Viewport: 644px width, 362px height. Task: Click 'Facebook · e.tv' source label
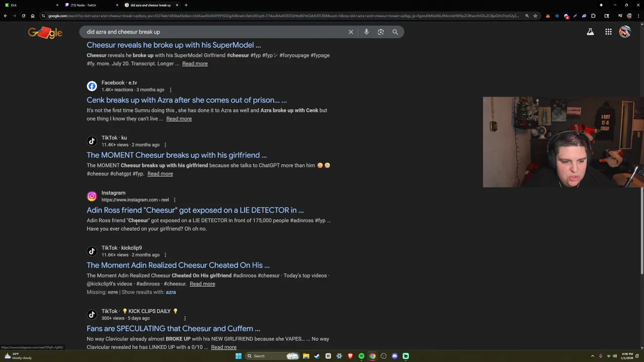pos(119,82)
